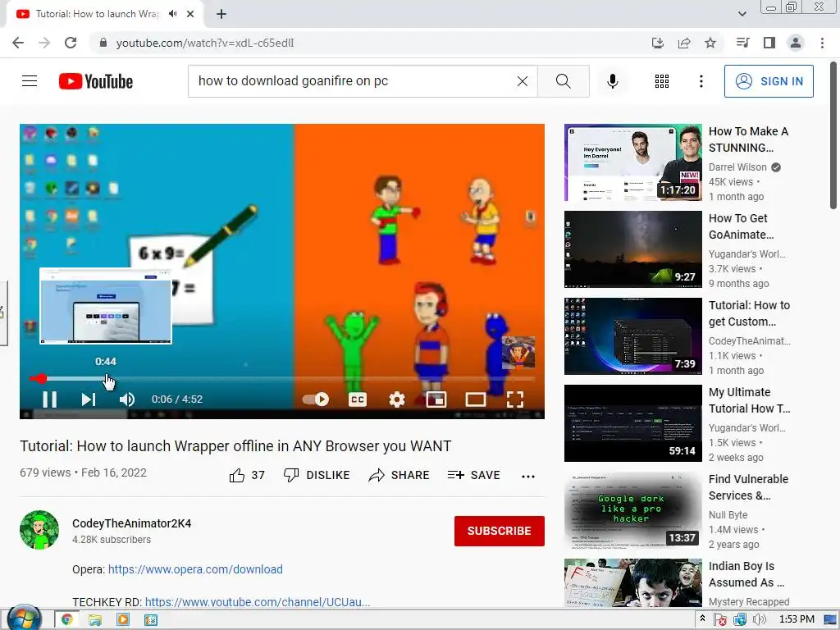Start voice search with microphone

[x=612, y=81]
